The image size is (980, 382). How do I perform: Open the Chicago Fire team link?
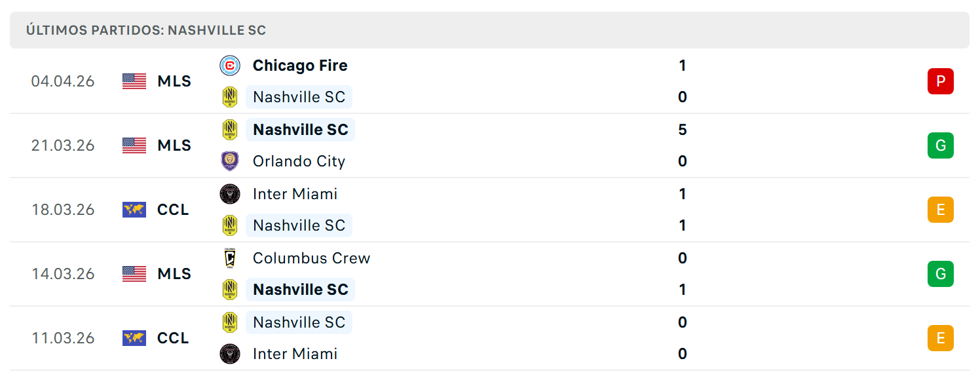pos(300,66)
